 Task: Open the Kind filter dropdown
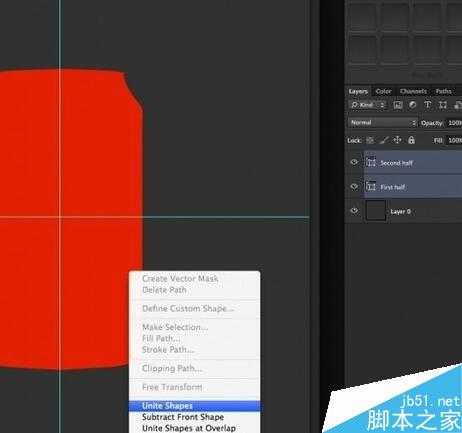click(368, 105)
